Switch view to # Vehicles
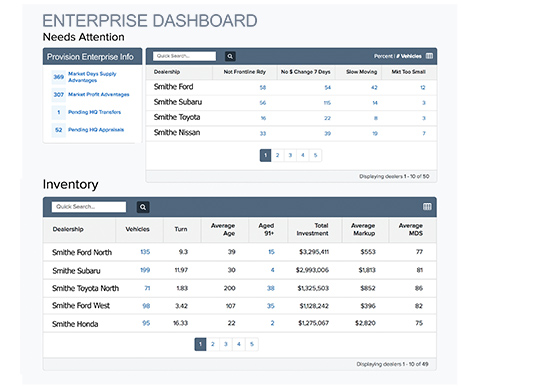Screen dimensions: 546x386 [x=409, y=56]
